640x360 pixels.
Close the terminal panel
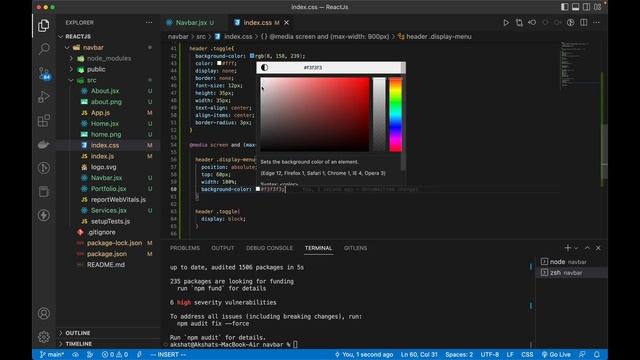click(598, 248)
